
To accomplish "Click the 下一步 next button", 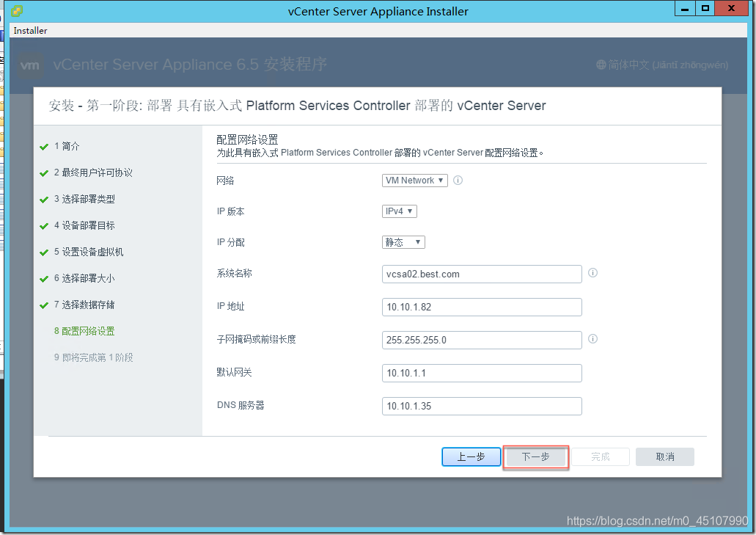I will 536,457.
